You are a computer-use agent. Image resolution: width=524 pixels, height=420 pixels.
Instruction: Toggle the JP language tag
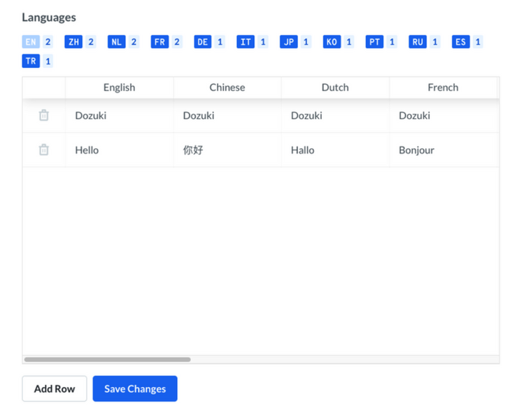pos(289,42)
